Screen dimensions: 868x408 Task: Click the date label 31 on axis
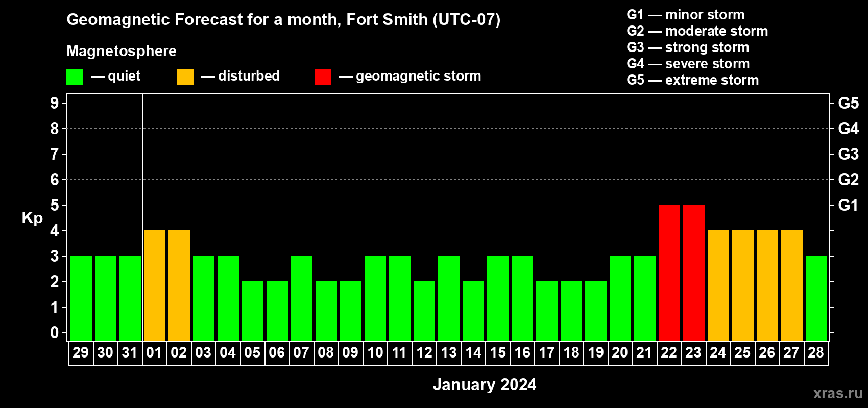pyautogui.click(x=130, y=353)
